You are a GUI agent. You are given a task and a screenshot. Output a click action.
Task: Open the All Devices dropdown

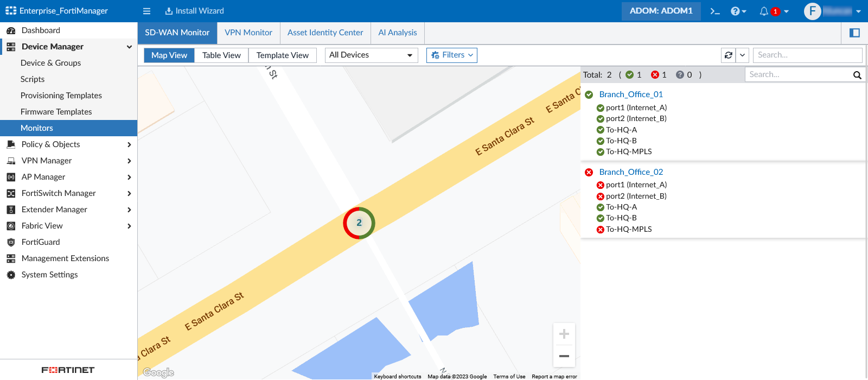pos(371,55)
